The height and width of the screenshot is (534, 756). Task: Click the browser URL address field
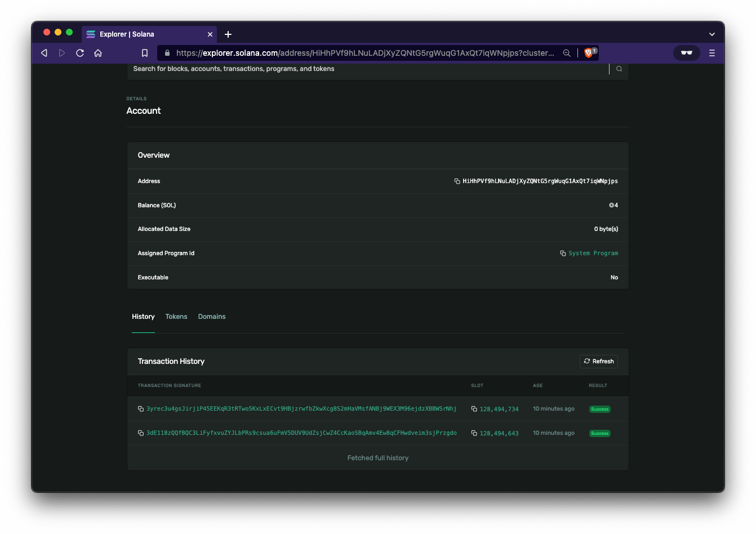365,53
